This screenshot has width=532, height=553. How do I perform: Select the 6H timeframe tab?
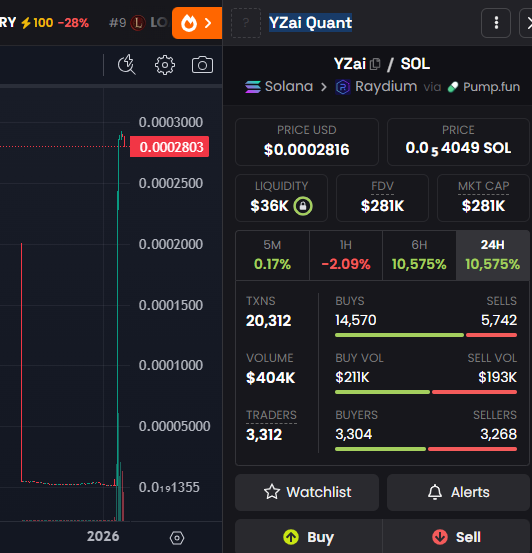click(x=419, y=255)
